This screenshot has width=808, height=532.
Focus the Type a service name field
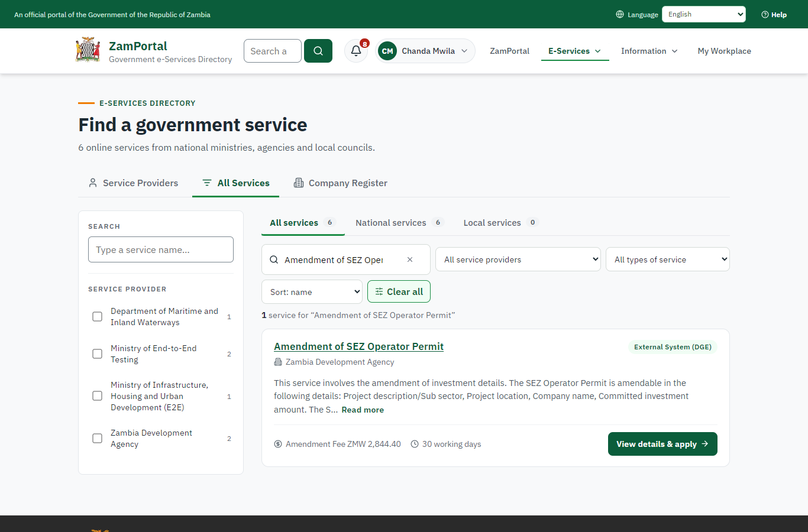161,249
